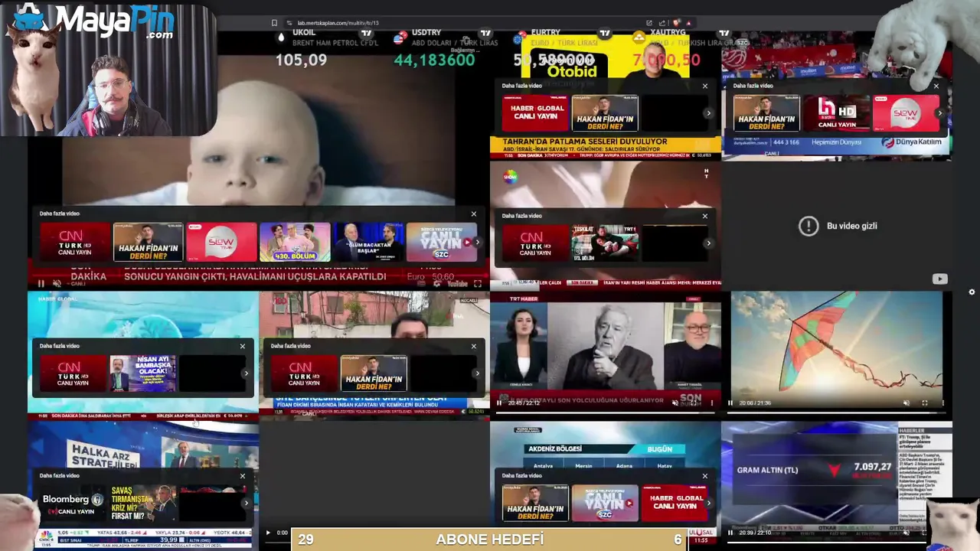Seek within the kite video progress bar

(x=836, y=412)
